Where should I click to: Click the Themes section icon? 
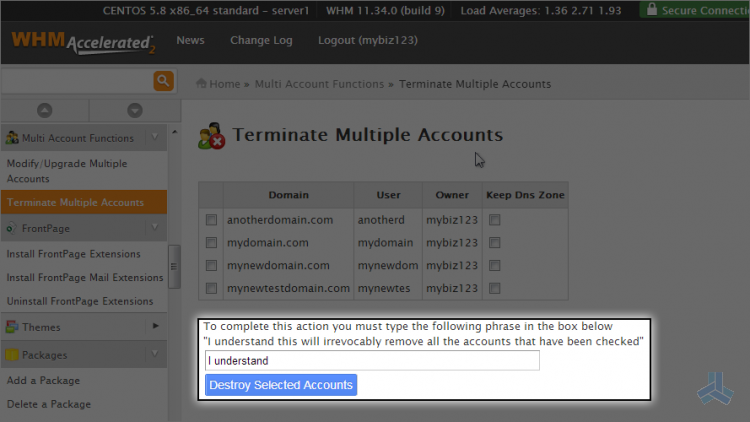(12, 327)
